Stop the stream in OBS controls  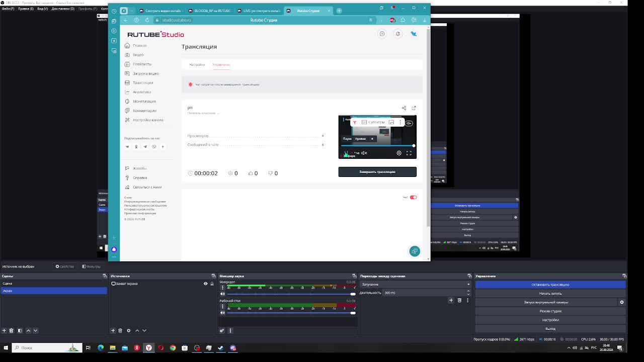(x=550, y=285)
